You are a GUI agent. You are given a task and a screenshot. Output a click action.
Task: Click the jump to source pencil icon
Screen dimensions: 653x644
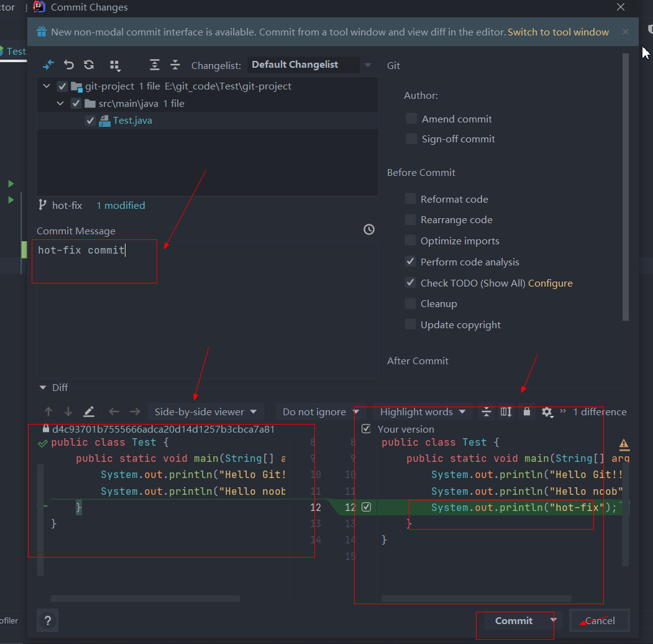click(x=89, y=412)
